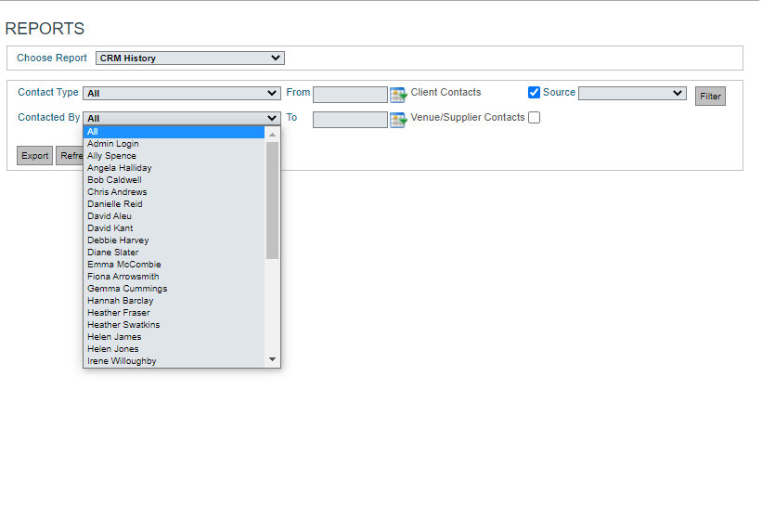The width and height of the screenshot is (762, 532).
Task: Click the partially hidden Refresh button
Action: (x=70, y=156)
